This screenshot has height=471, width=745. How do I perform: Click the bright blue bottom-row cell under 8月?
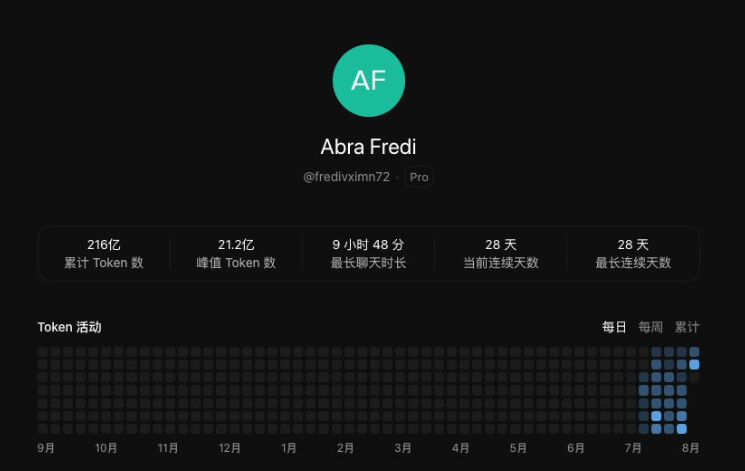point(681,429)
